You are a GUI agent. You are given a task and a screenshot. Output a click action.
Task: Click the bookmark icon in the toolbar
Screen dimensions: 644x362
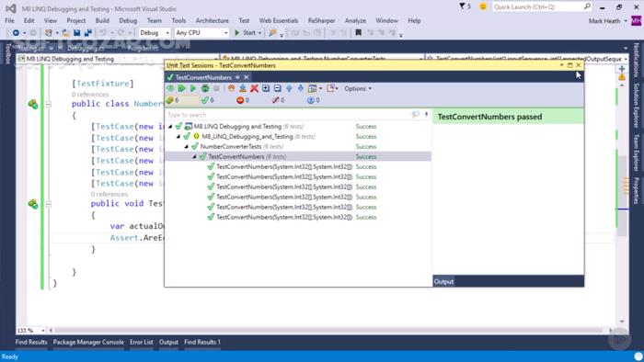358,33
